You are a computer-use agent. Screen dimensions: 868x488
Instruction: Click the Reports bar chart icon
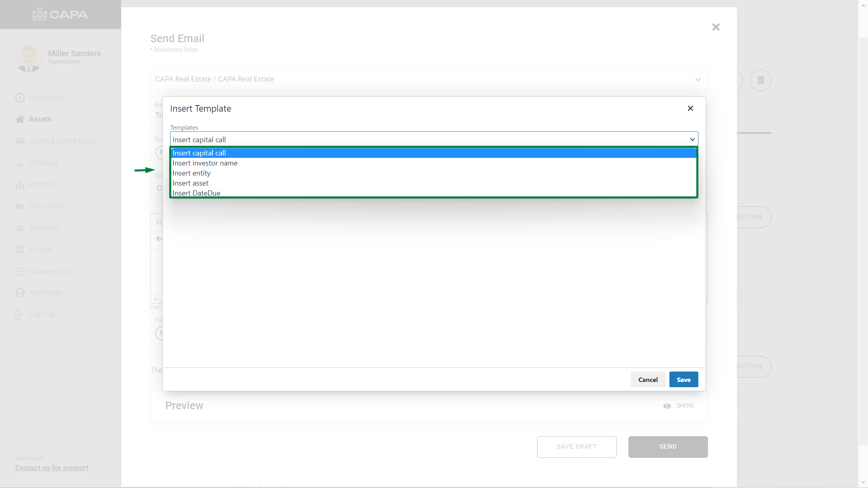click(20, 184)
